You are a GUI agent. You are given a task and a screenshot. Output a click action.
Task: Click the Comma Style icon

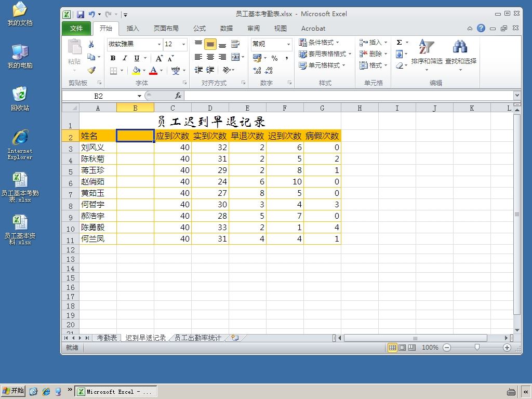coord(287,58)
